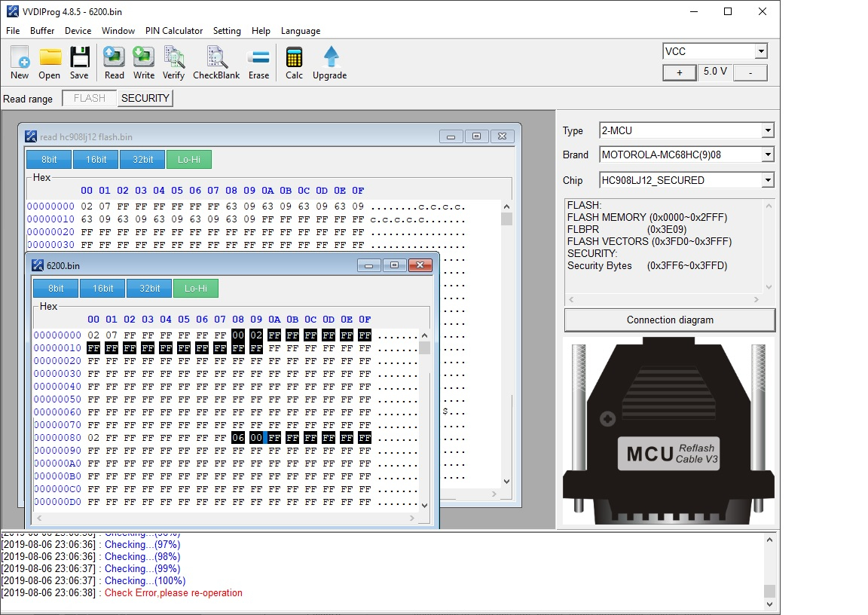This screenshot has width=868, height=615.
Task: Toggle Lo-Hi byte order in 6200.bin
Action: 196,288
